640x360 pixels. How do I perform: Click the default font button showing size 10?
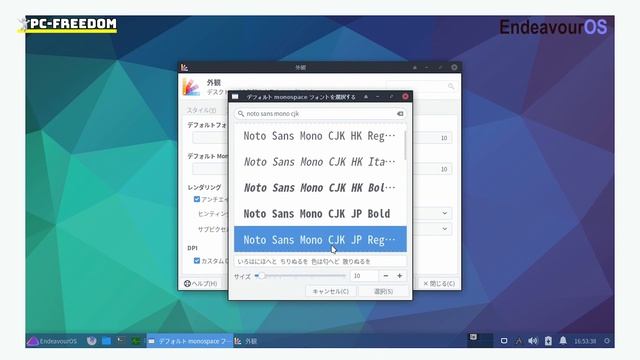pos(432,138)
